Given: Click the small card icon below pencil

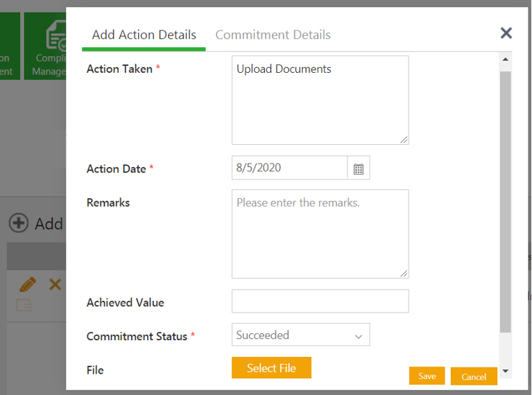Looking at the screenshot, I should [x=24, y=305].
